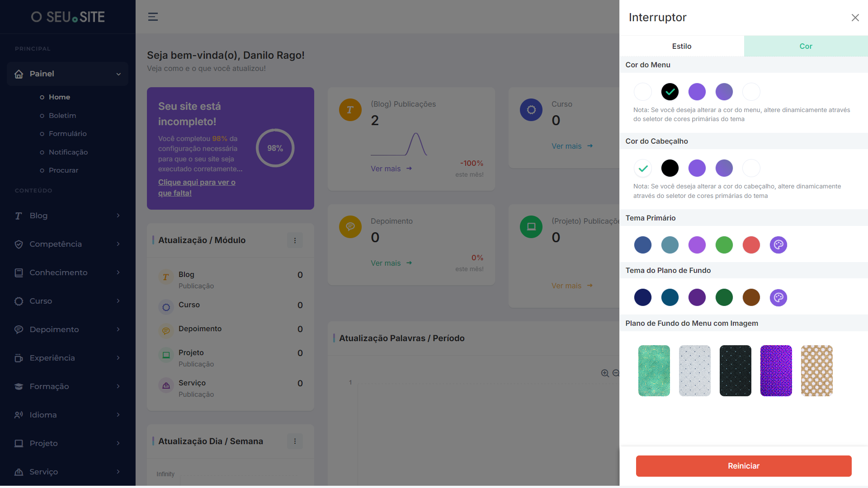Click Clique aqui para ver o que falta link
The width and height of the screenshot is (868, 488).
point(197,187)
